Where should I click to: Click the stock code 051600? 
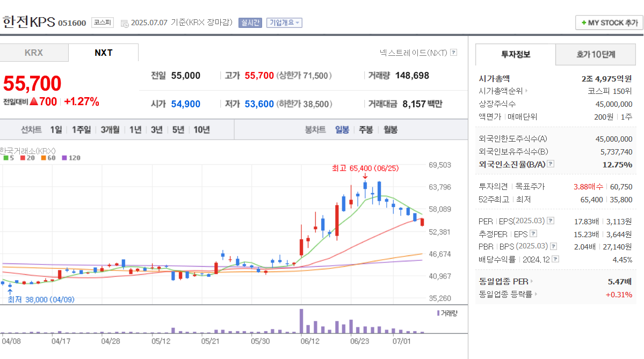[x=72, y=23]
